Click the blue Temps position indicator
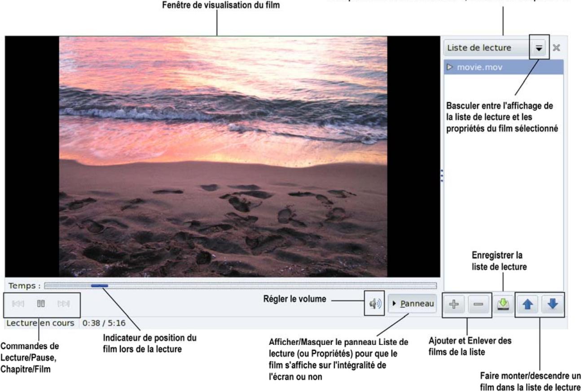584x392 pixels. [99, 285]
